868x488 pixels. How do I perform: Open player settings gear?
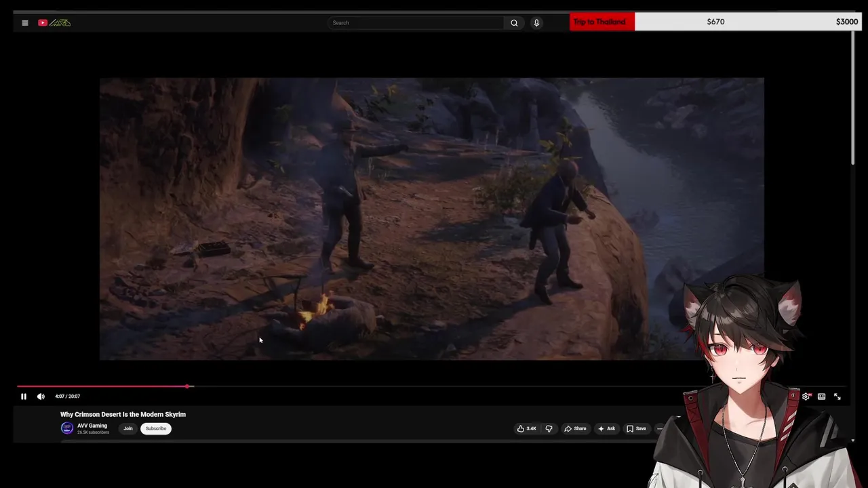[806, 396]
